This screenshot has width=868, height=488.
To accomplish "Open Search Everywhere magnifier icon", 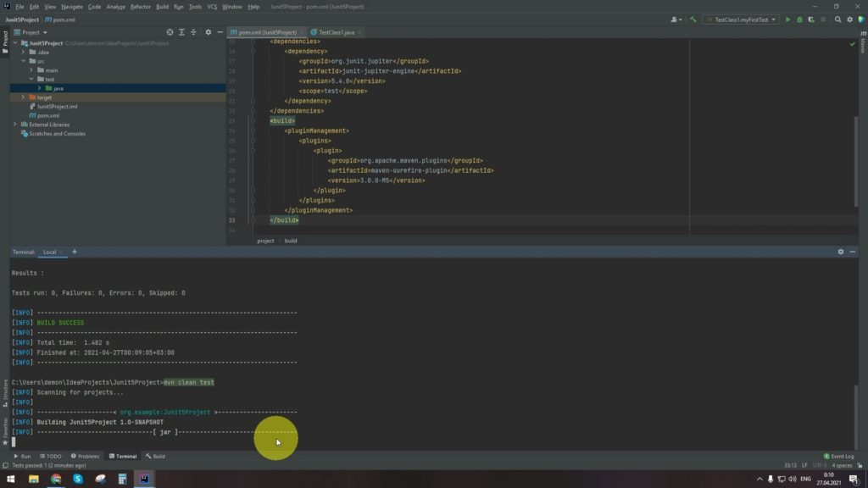I will point(837,20).
